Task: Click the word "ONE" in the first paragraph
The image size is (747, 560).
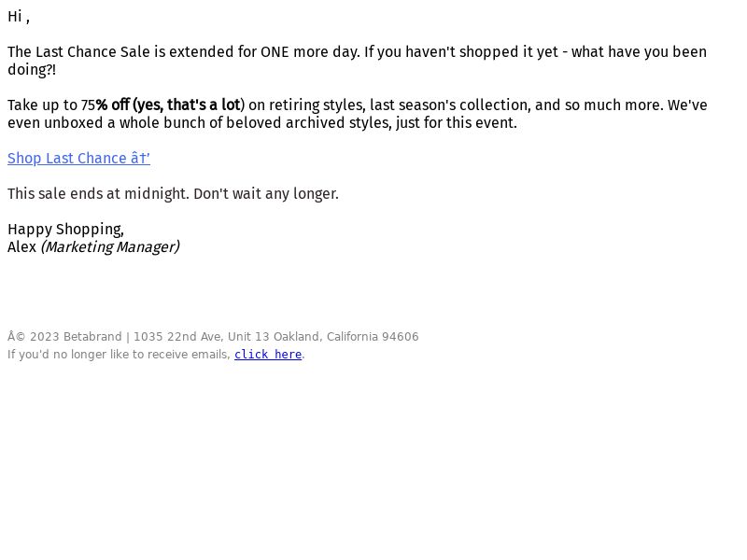Action: click(x=275, y=52)
